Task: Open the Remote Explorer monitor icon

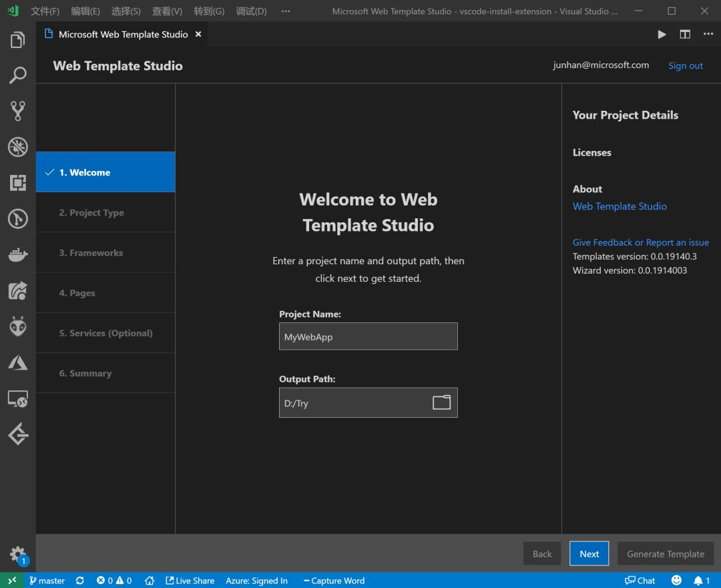Action: point(17,398)
